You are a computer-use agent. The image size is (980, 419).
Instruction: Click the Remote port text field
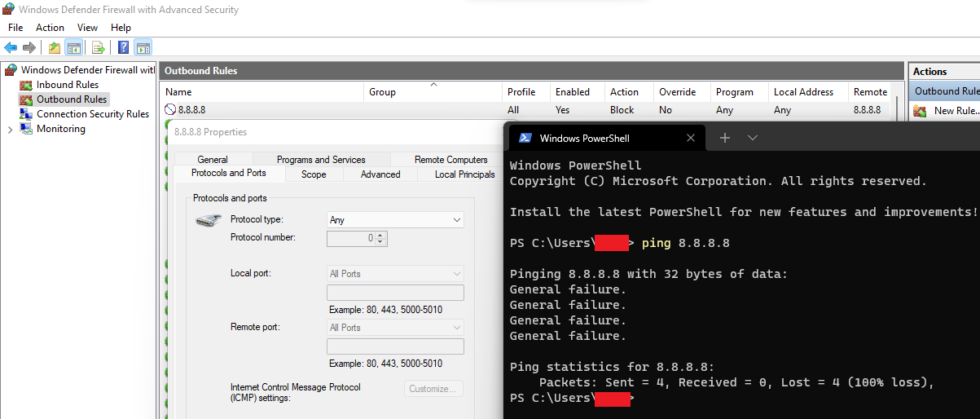[x=395, y=346]
